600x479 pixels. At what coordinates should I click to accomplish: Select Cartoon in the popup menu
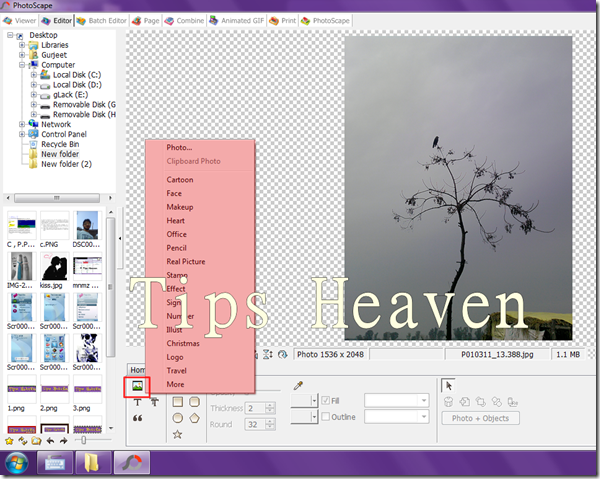[x=180, y=179]
